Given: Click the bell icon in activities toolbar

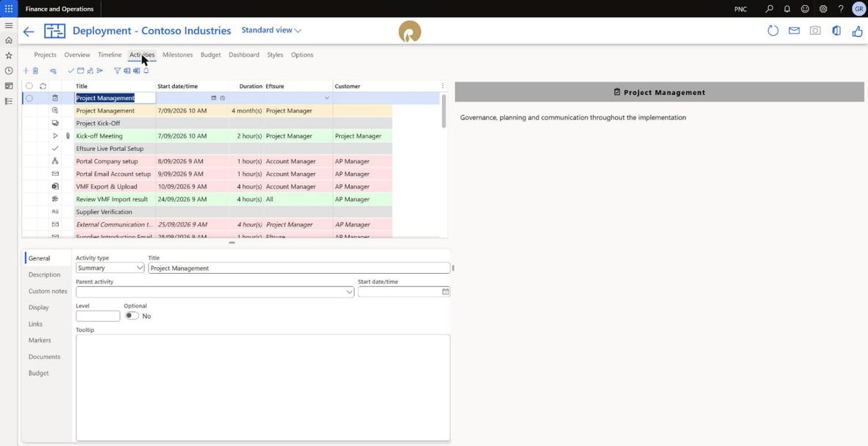Looking at the screenshot, I should pos(146,71).
